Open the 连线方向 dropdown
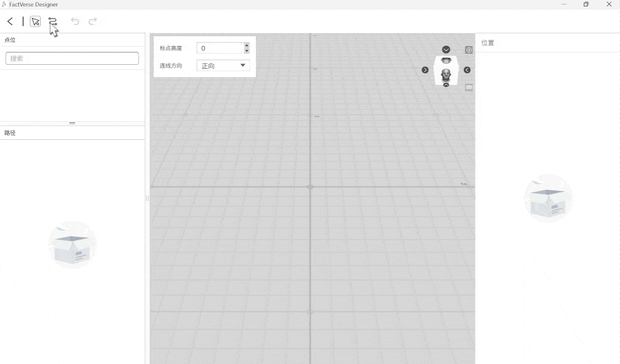Screen dimensions: 620x364 click(223, 65)
